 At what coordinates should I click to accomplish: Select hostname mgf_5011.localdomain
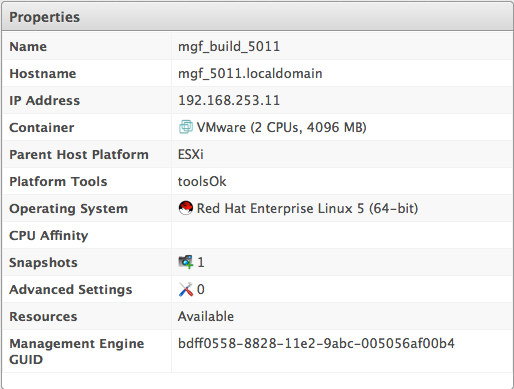point(250,73)
